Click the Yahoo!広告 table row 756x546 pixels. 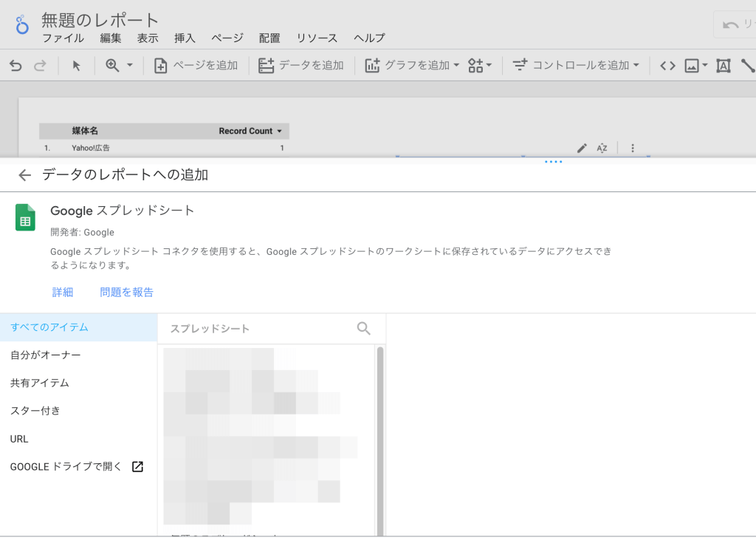[164, 148]
